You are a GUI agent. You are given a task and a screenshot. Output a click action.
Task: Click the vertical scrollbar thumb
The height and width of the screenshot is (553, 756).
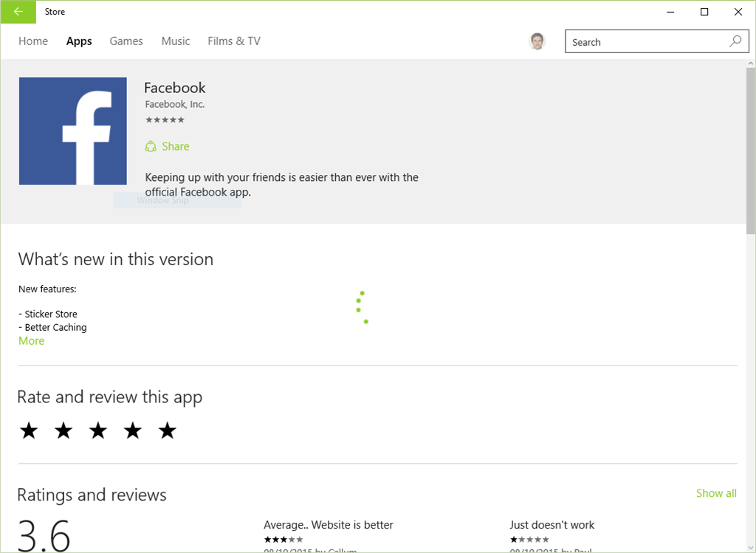click(751, 151)
